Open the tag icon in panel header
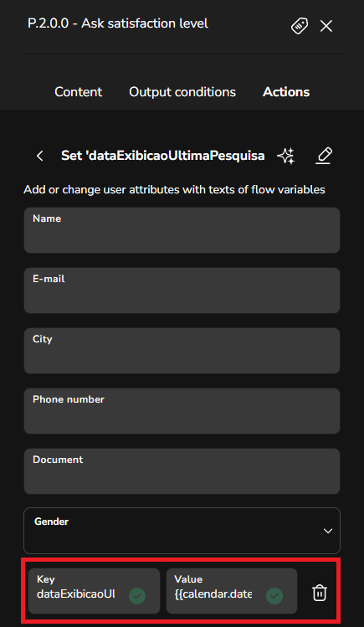This screenshot has width=364, height=627. point(300,26)
